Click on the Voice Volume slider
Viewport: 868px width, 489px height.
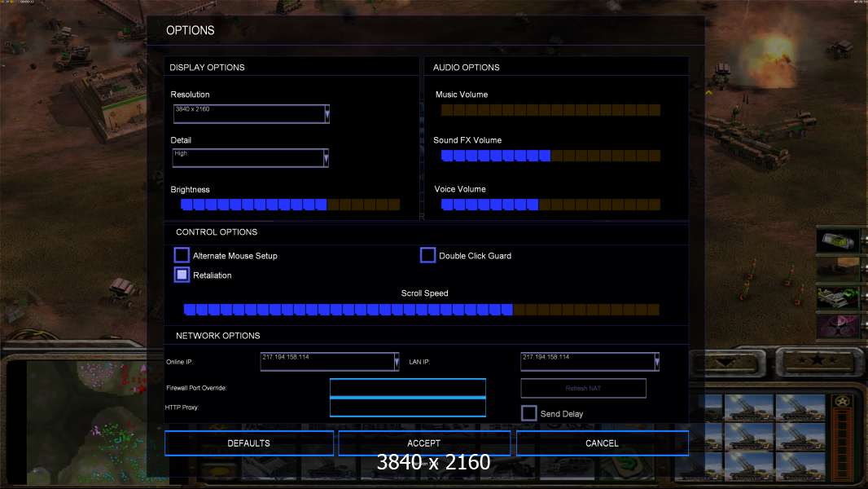[x=550, y=205]
